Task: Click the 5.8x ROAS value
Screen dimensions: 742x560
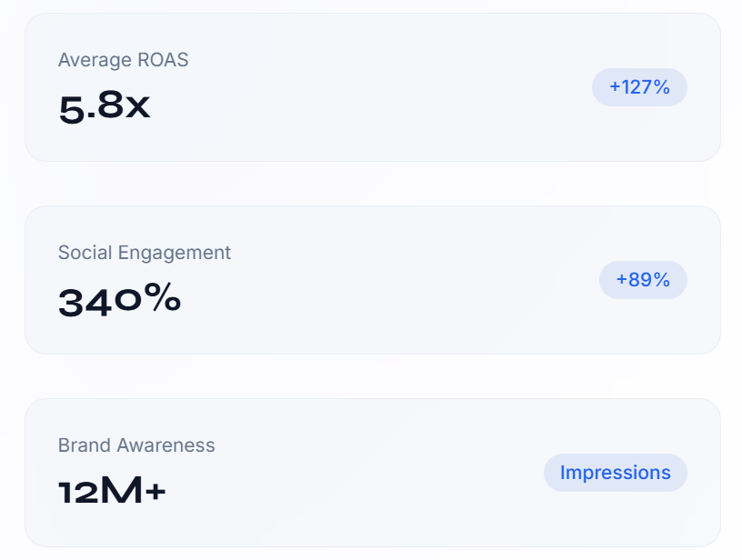Action: pos(104,107)
